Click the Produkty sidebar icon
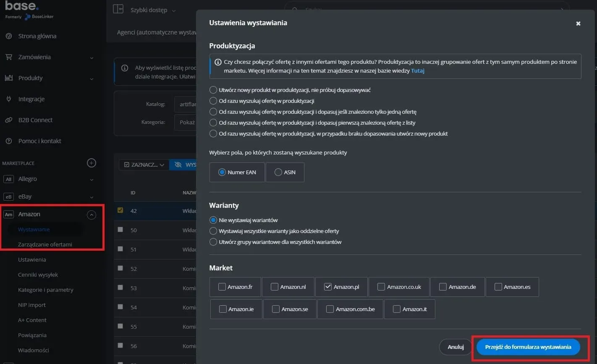 tap(8, 78)
